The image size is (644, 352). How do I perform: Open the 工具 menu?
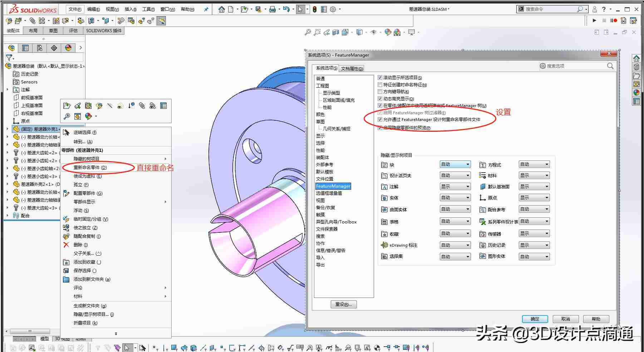point(148,9)
